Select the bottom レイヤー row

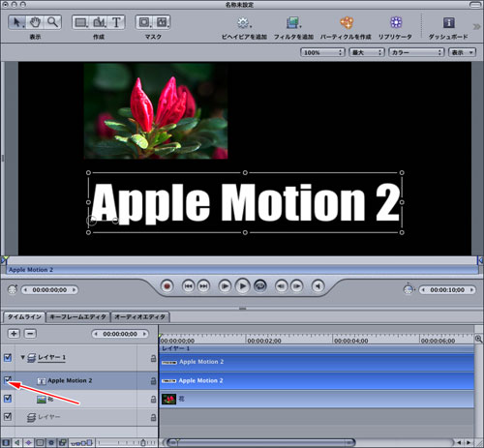(79, 417)
